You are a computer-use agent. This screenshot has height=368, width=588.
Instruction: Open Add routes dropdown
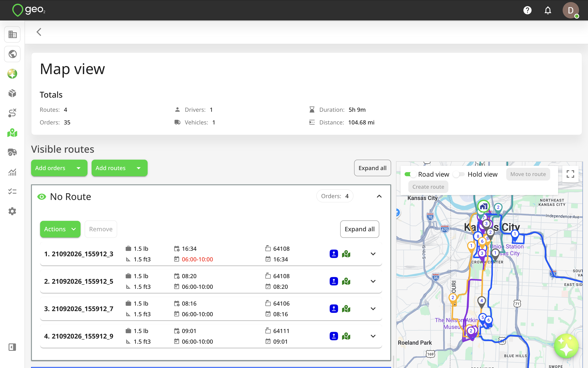click(x=119, y=168)
